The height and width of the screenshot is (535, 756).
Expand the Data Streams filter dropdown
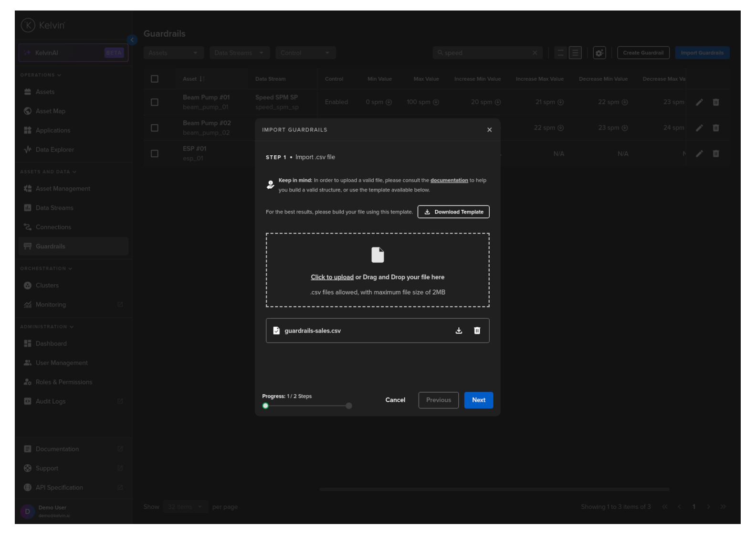(239, 53)
